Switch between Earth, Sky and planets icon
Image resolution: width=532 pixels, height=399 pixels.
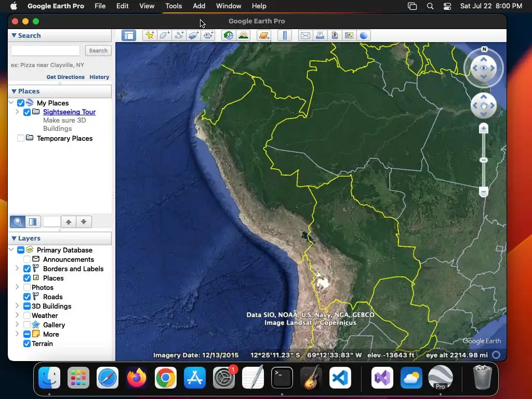click(264, 35)
